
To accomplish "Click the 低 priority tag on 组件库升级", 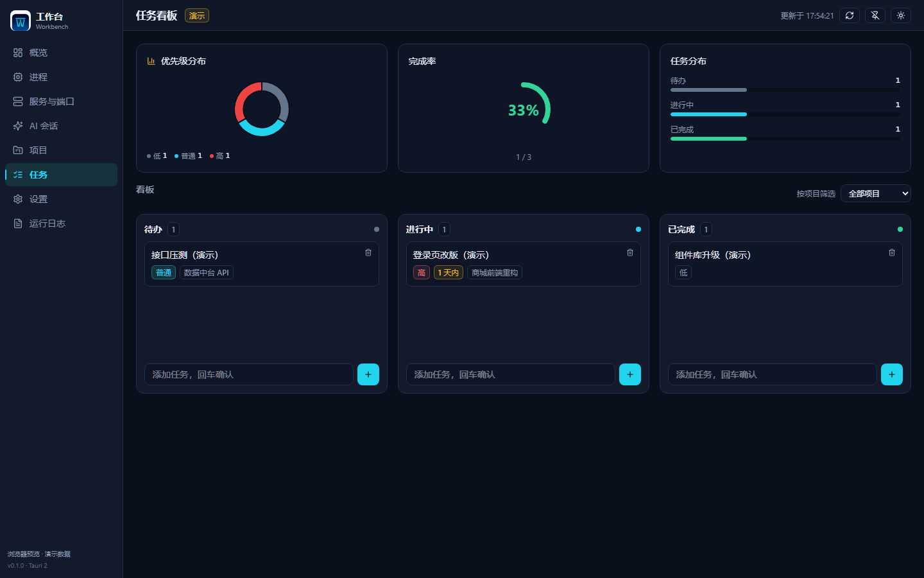I will [x=683, y=273].
